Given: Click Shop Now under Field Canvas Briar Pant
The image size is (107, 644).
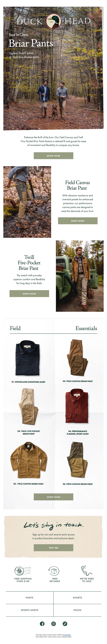Looking at the screenshot, I should tap(78, 221).
